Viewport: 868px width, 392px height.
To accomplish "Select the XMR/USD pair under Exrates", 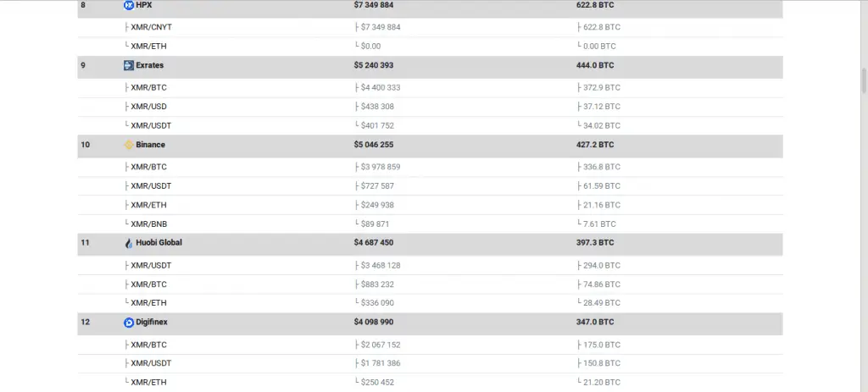I will [x=148, y=107].
